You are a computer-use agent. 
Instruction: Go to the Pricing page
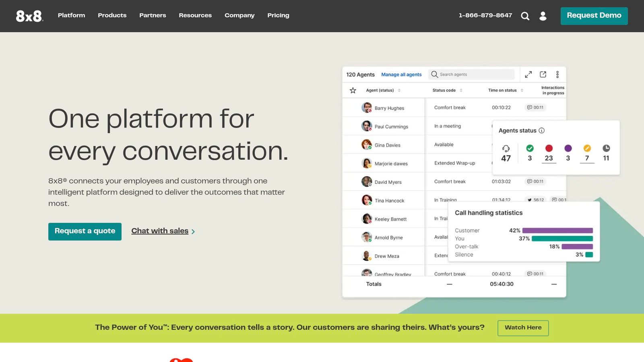279,15
